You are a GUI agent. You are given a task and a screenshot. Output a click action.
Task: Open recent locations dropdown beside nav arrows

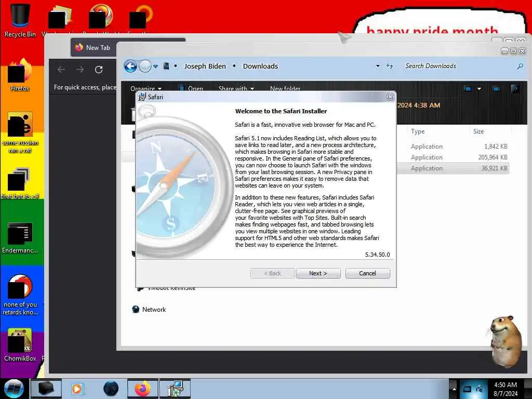tap(155, 66)
